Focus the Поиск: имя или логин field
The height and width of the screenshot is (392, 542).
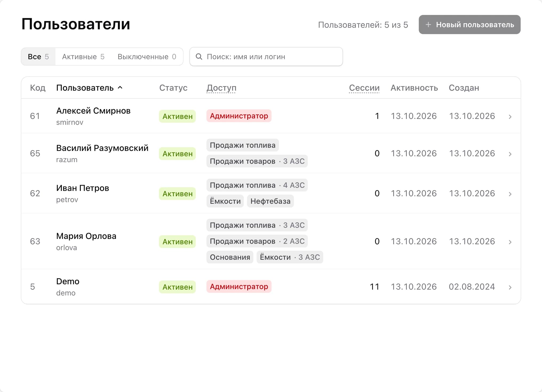266,57
